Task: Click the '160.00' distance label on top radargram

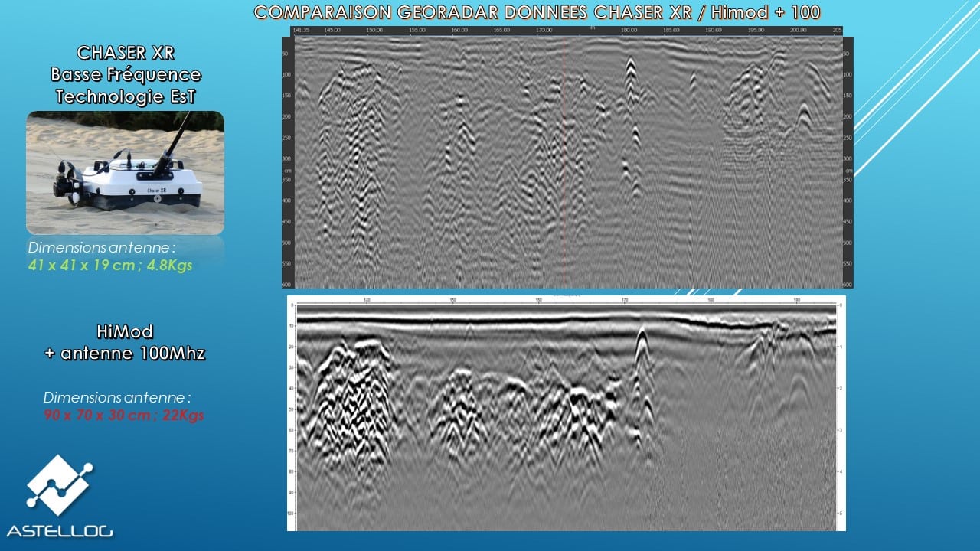Action: point(459,30)
